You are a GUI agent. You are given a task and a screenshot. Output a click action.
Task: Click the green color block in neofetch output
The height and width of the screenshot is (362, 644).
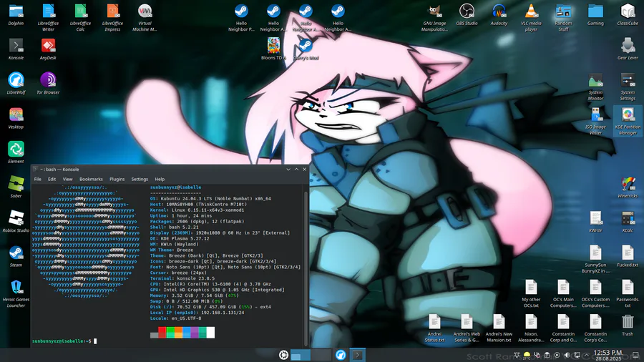170,333
